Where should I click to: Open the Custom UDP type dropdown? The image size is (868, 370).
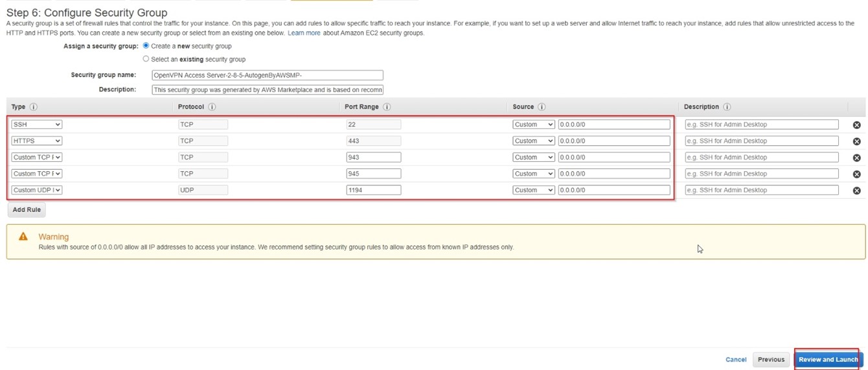point(36,190)
